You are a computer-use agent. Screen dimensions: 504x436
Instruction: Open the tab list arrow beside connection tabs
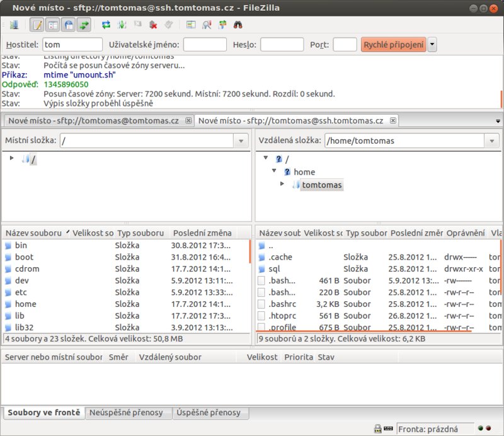pyautogui.click(x=498, y=121)
